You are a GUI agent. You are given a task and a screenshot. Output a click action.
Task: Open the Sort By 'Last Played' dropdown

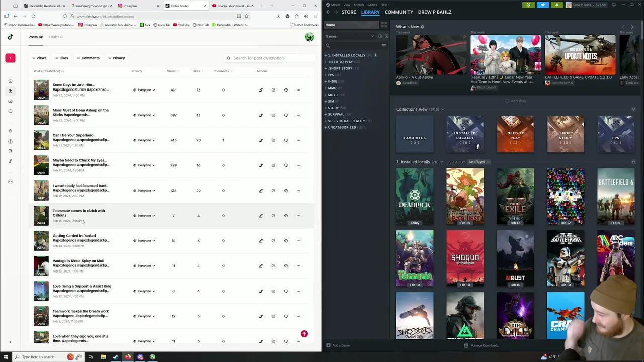coord(478,162)
